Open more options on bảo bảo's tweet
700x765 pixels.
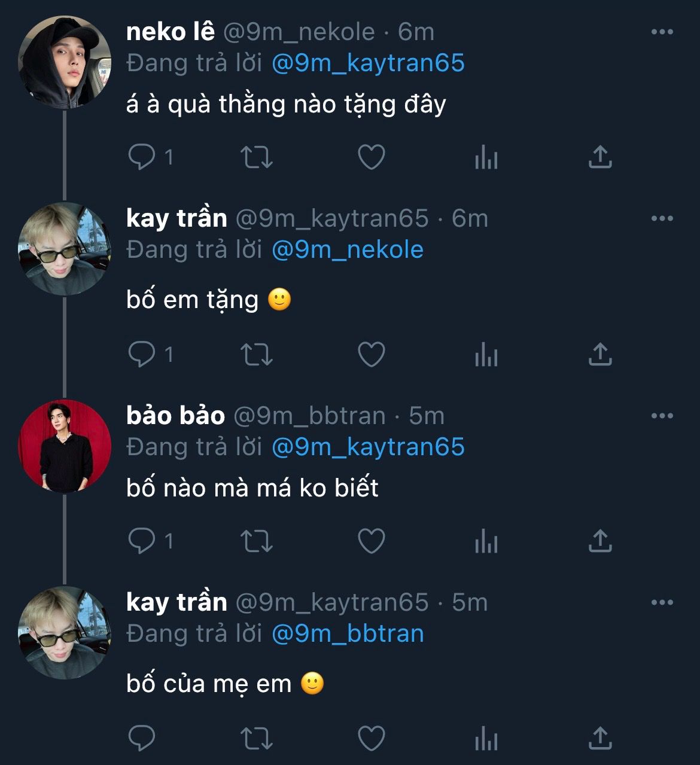pyautogui.click(x=662, y=416)
